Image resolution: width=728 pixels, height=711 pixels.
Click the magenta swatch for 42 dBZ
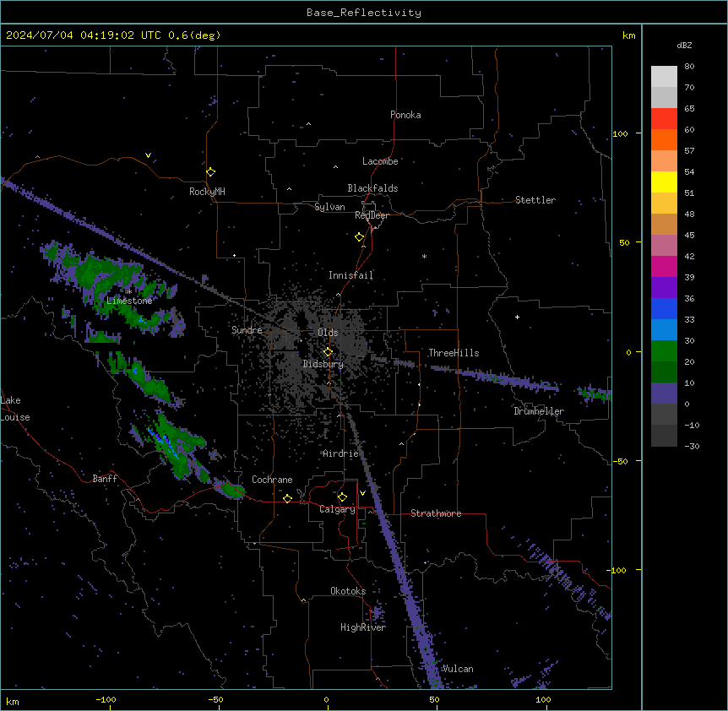pos(664,266)
